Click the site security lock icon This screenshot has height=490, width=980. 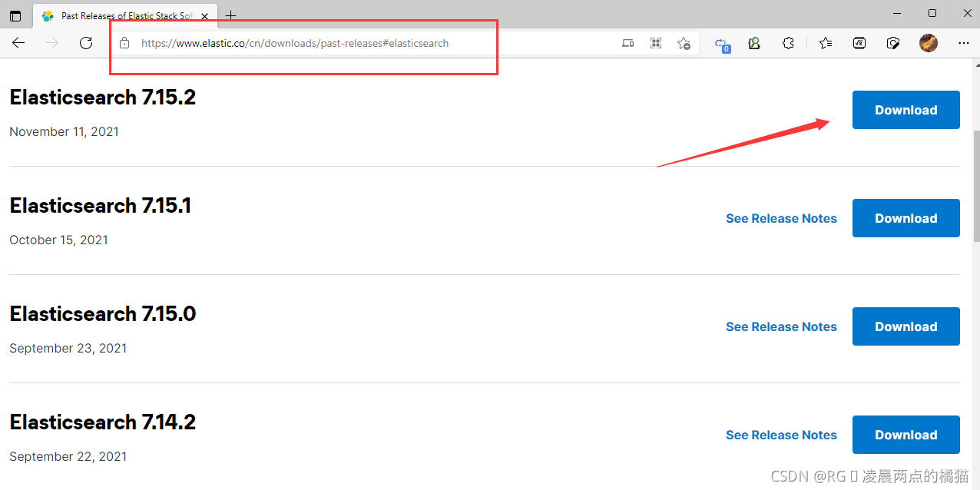click(x=124, y=43)
